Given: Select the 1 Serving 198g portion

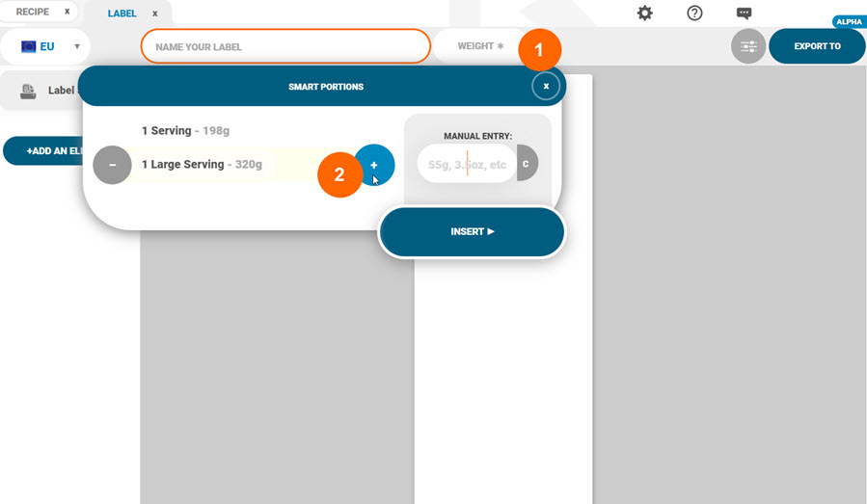Looking at the screenshot, I should 187,130.
